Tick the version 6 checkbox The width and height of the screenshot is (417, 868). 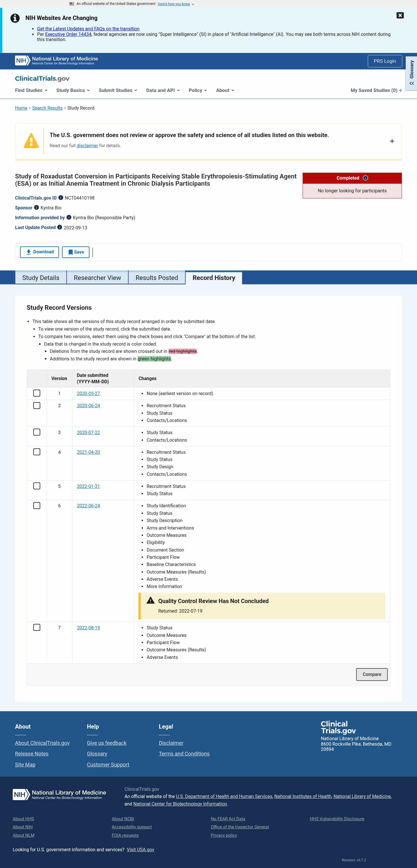click(x=37, y=505)
